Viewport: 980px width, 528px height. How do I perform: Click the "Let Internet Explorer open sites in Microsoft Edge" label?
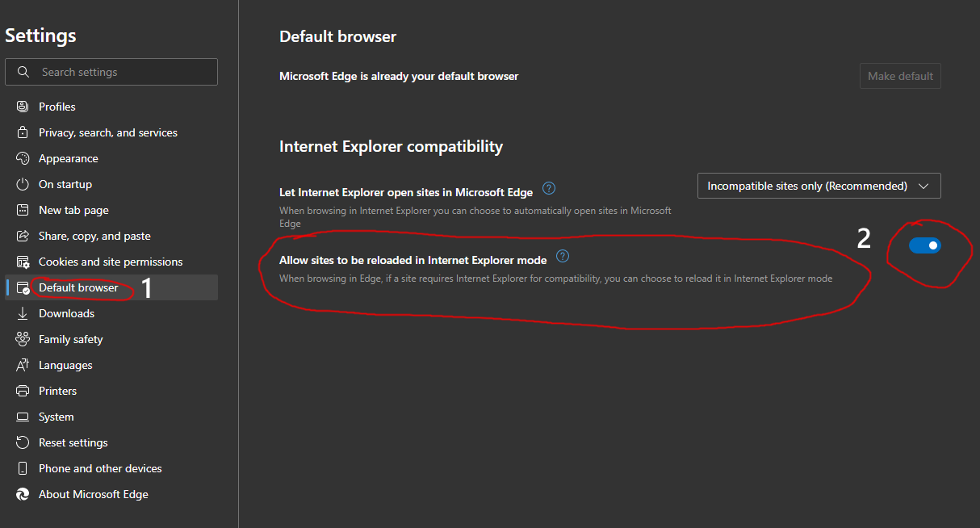tap(406, 192)
